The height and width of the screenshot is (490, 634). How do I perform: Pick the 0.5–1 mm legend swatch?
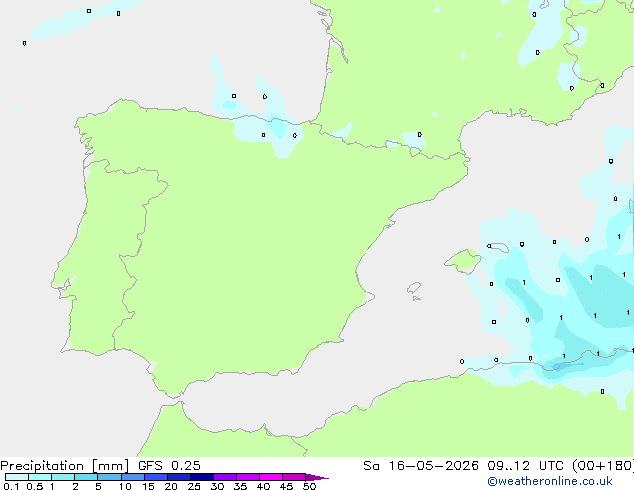(40, 477)
